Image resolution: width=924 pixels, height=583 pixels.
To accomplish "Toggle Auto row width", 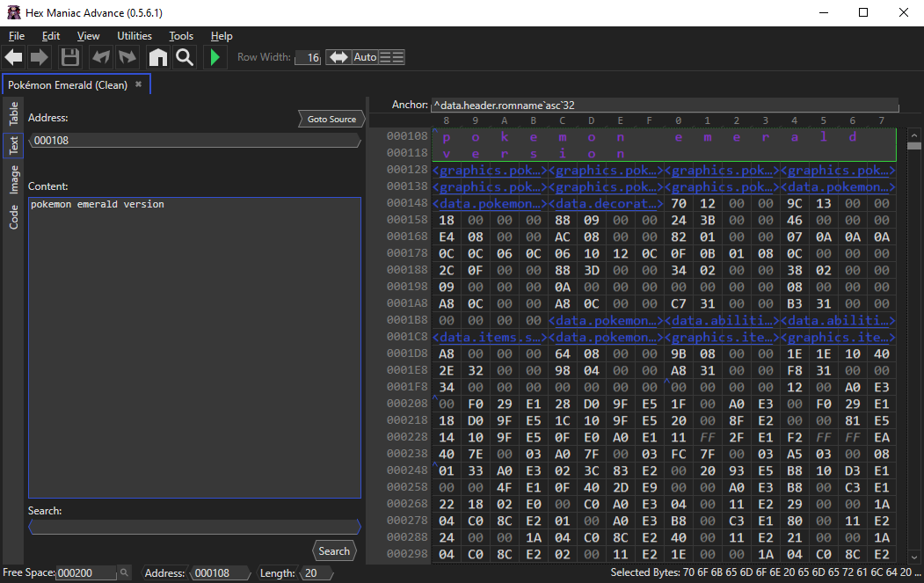I will [365, 57].
